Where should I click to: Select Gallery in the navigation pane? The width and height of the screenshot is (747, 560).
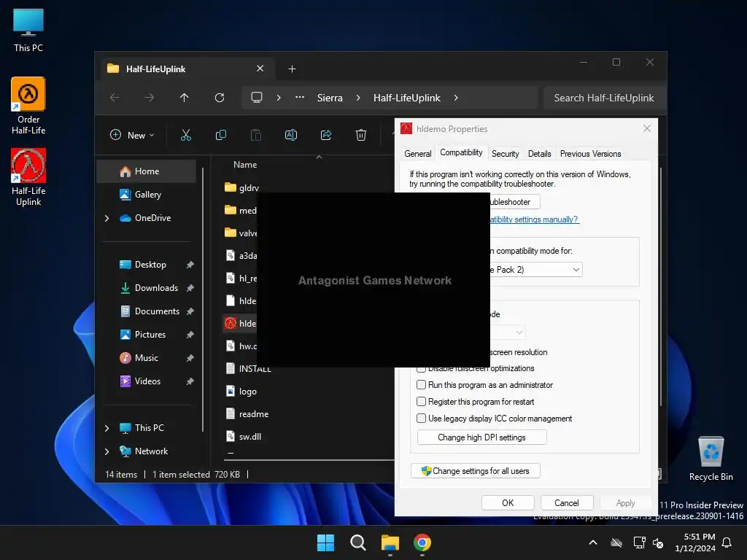(147, 194)
